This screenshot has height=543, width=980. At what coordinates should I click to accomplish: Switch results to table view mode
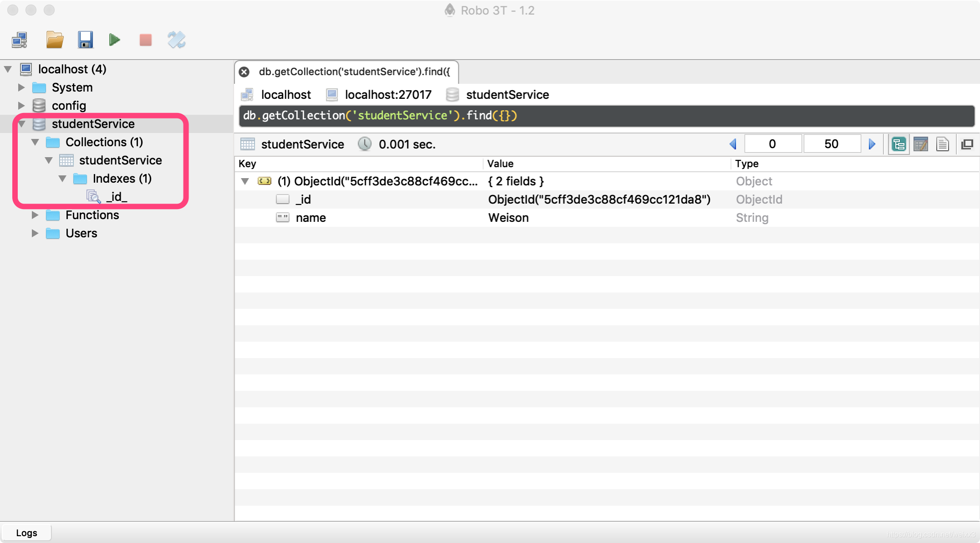[921, 144]
